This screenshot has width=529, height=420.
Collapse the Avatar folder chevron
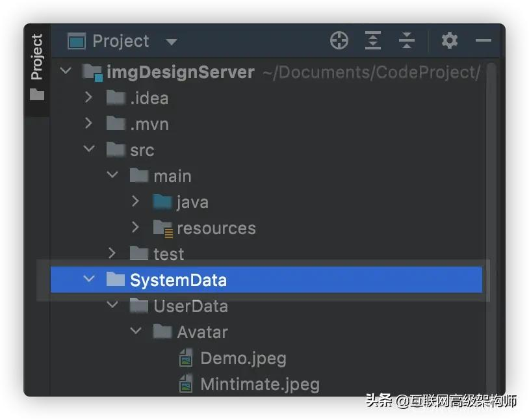point(136,330)
